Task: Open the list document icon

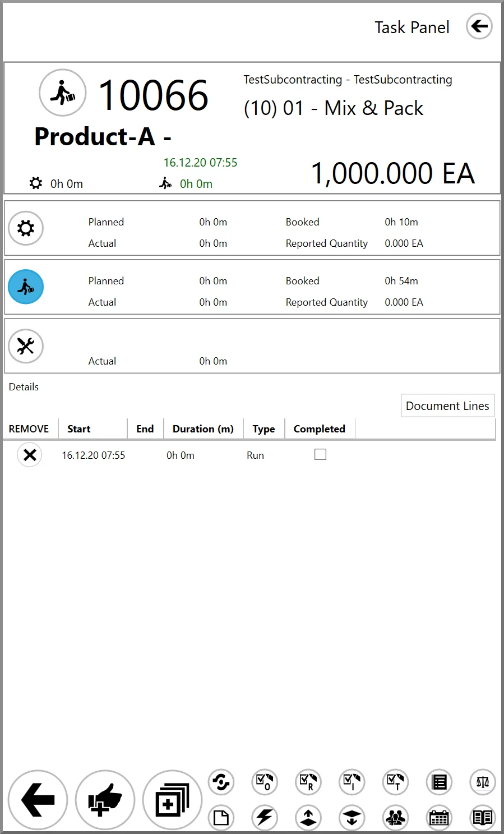Action: click(x=440, y=782)
